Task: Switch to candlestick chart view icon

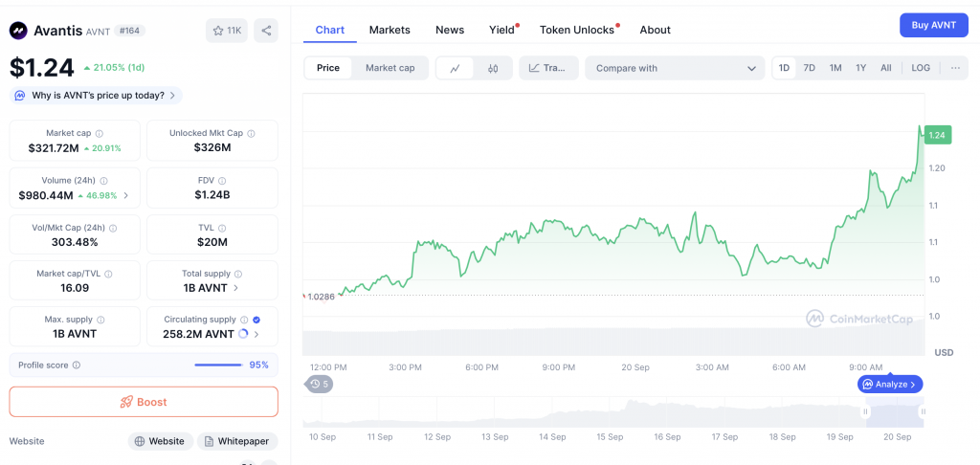Action: tap(493, 68)
